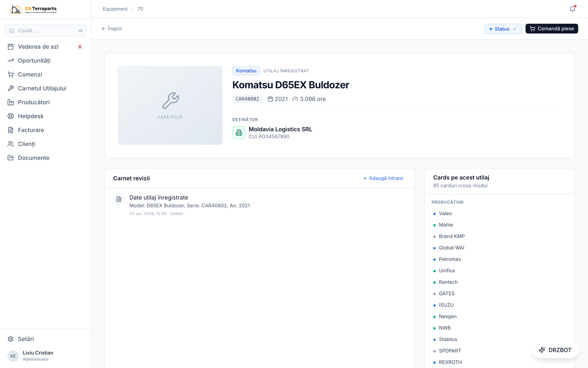Open the DRZBOT assistant button
588x368 pixels.
(555, 350)
